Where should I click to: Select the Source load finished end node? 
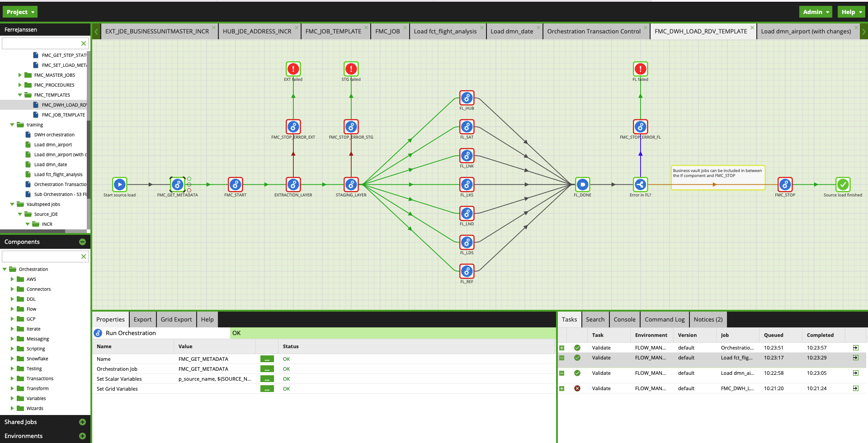(x=843, y=184)
